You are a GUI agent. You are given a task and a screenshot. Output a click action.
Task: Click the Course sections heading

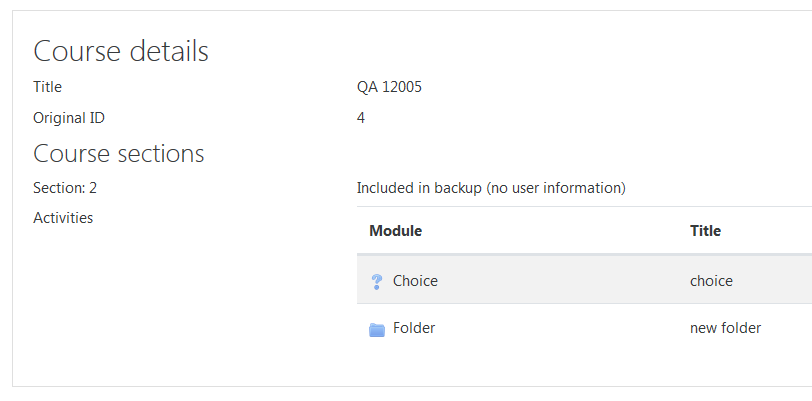coord(119,153)
